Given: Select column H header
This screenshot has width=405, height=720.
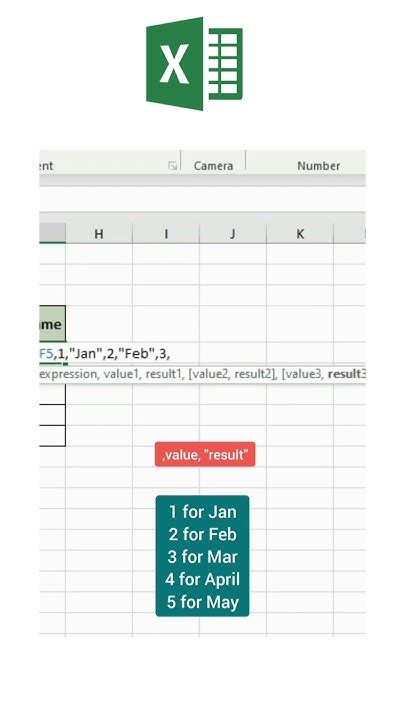Looking at the screenshot, I should coord(99,234).
